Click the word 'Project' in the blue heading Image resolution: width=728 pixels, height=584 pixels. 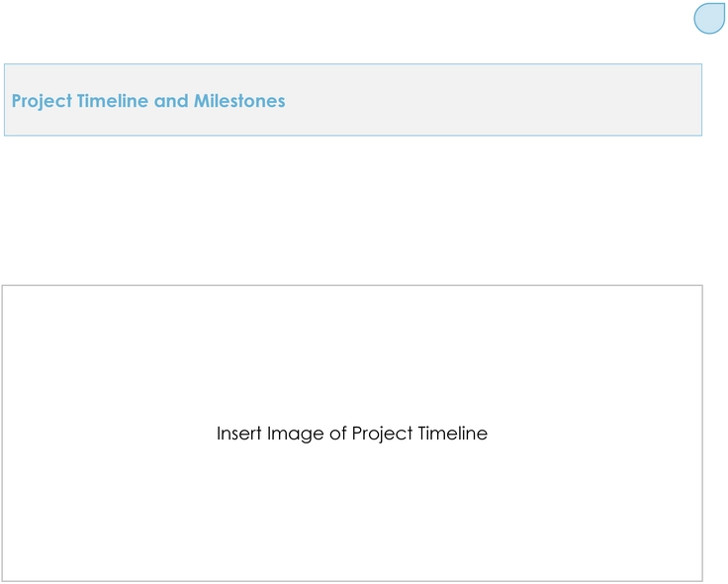pyautogui.click(x=42, y=101)
